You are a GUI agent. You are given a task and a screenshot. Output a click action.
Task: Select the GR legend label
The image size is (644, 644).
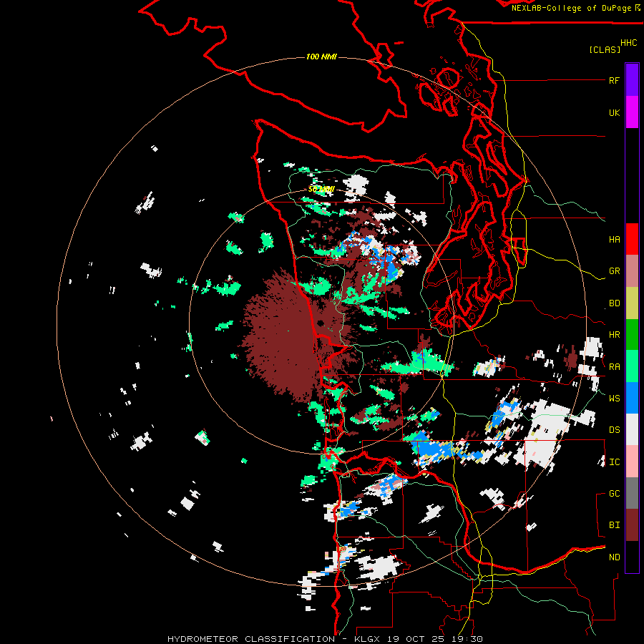[614, 271]
